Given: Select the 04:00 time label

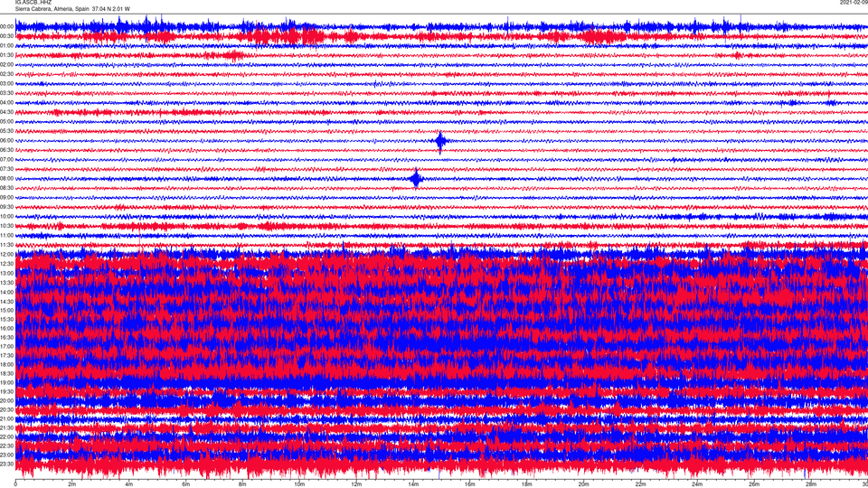Looking at the screenshot, I should [x=6, y=102].
